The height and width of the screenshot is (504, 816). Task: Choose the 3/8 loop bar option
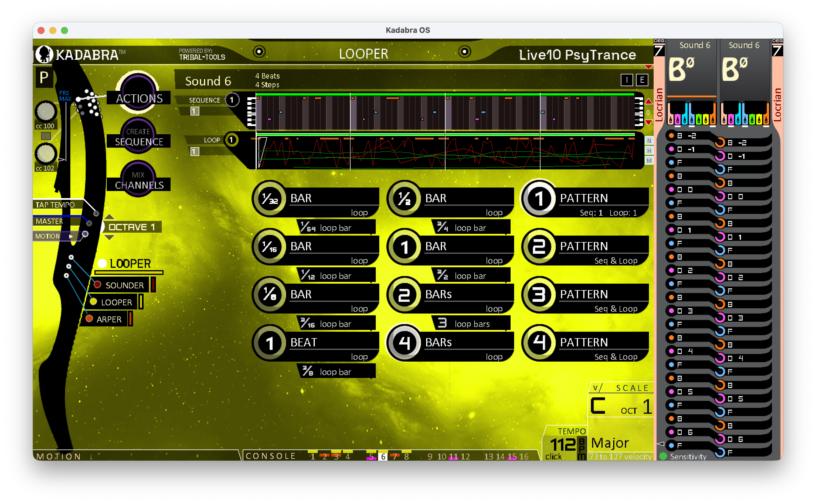(337, 371)
